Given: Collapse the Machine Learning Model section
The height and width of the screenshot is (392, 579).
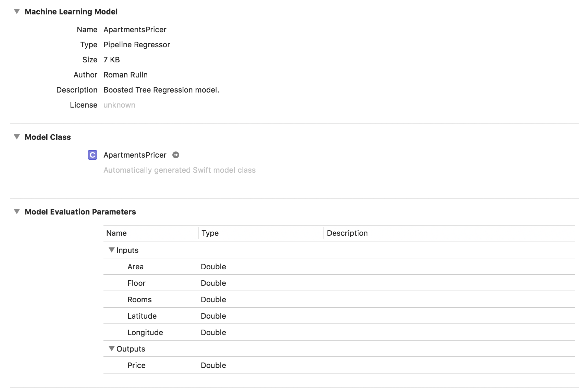Looking at the screenshot, I should click(x=17, y=12).
